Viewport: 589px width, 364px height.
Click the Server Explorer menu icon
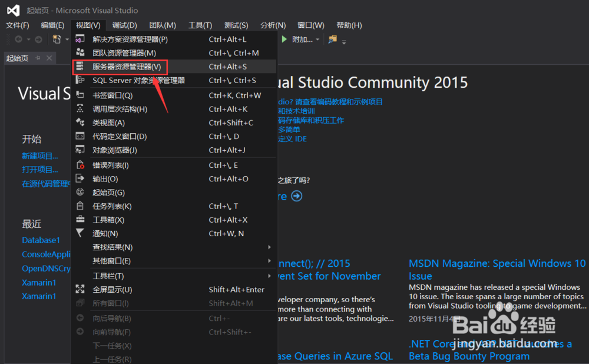click(80, 67)
